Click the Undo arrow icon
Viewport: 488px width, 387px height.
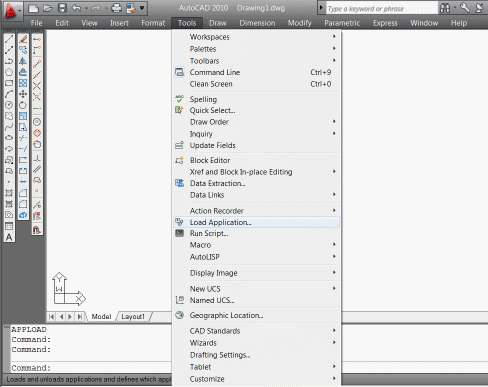pos(76,8)
